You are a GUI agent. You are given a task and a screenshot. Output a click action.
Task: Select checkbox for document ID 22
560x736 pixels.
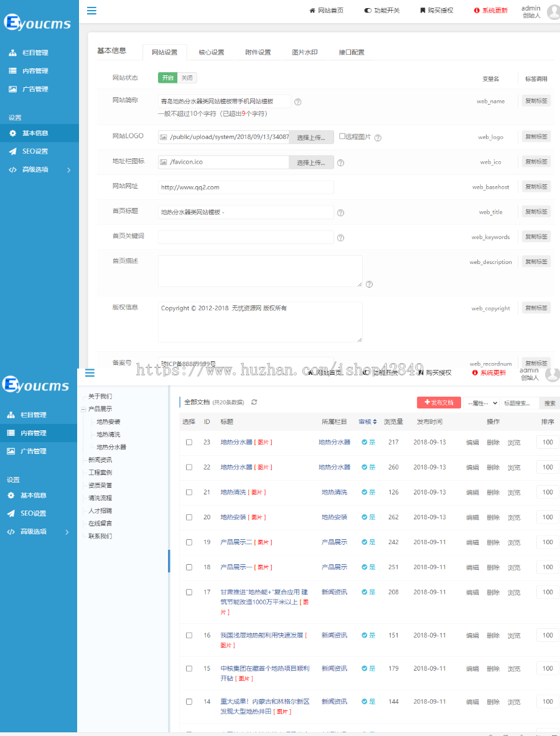pos(189,468)
